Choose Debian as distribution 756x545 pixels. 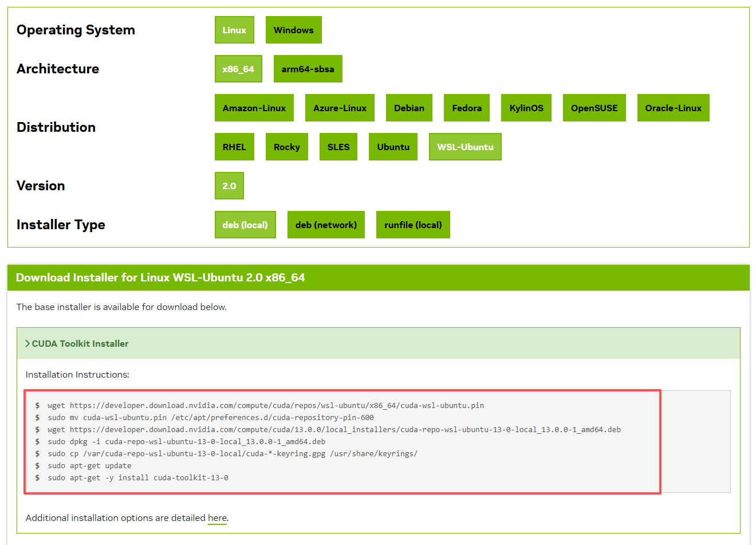point(409,108)
